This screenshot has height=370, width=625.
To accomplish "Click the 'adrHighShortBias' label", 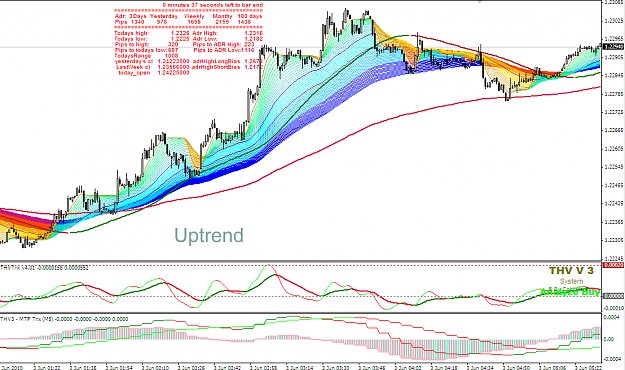I will 216,67.
